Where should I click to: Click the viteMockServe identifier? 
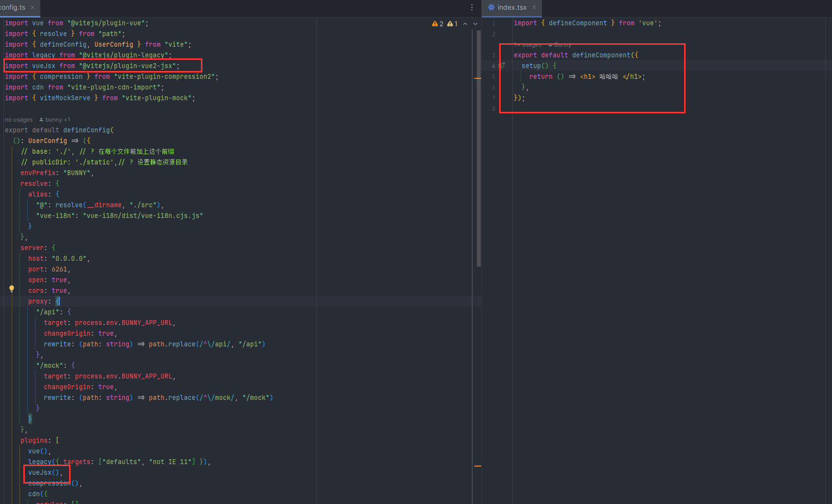point(65,98)
